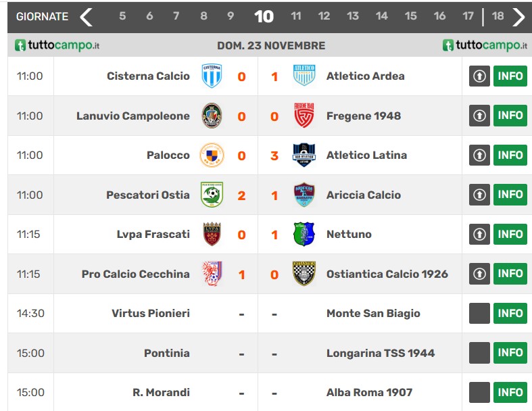Click the Fregene 1948 team crest
This screenshot has width=532, height=411.
point(304,116)
